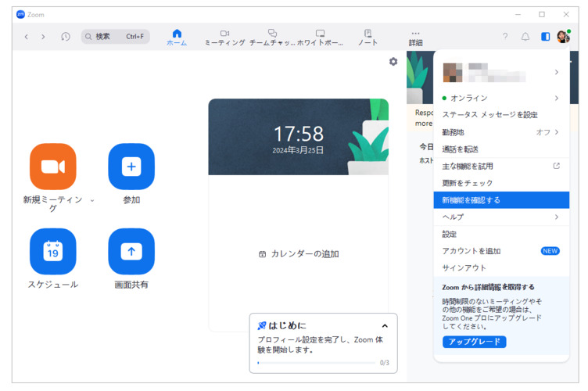Screen dimensions: 588x391
Task: Click the 画面共有 upload arrow icon
Action: click(131, 251)
